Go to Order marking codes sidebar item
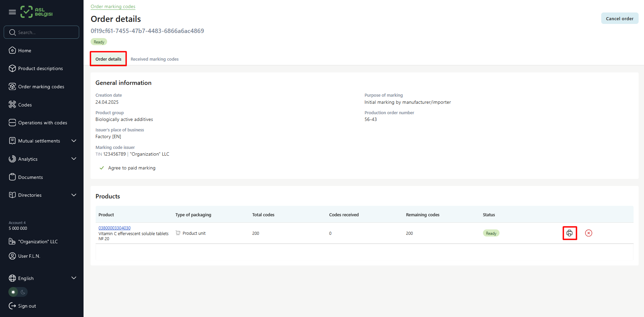The image size is (644, 317). pyautogui.click(x=41, y=87)
